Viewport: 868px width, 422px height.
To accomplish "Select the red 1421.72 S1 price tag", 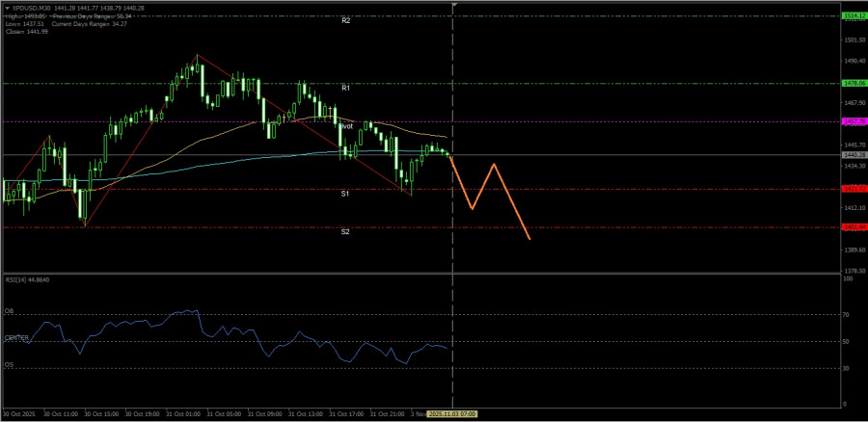I will tap(852, 189).
